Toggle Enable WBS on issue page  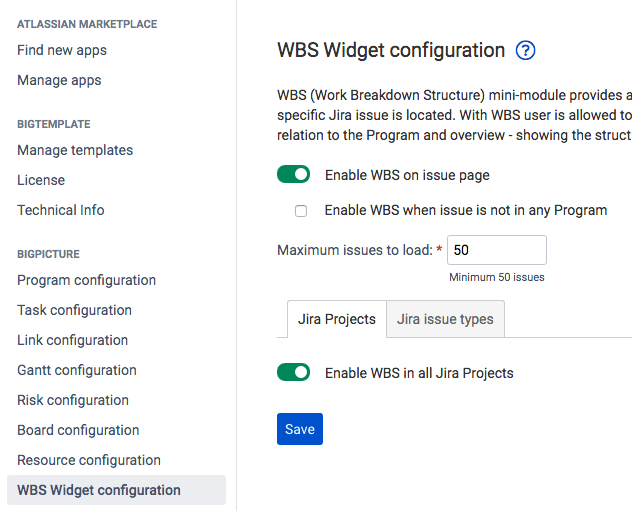(x=294, y=175)
